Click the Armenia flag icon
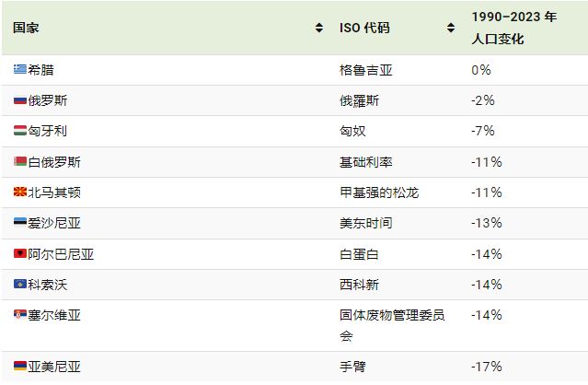This screenshot has width=588, height=385. [x=20, y=366]
